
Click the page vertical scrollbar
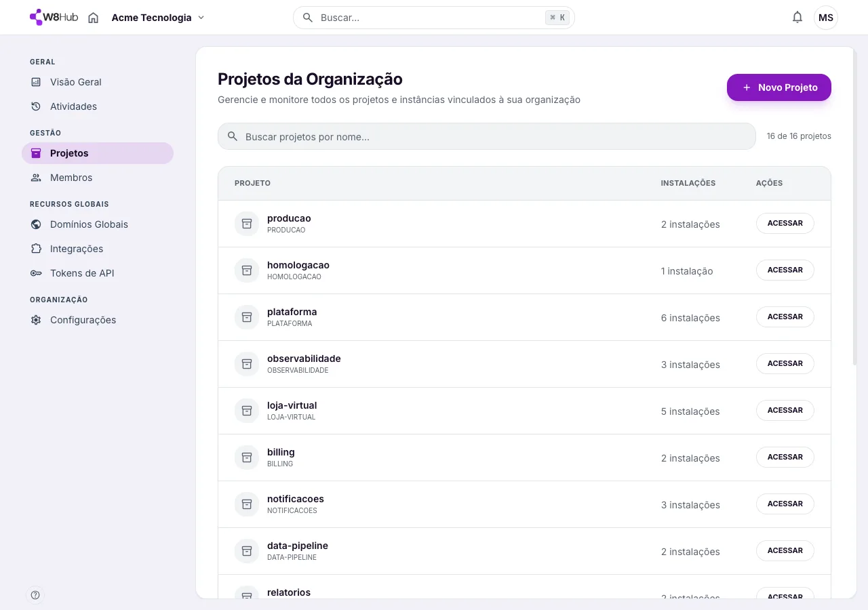(854, 207)
